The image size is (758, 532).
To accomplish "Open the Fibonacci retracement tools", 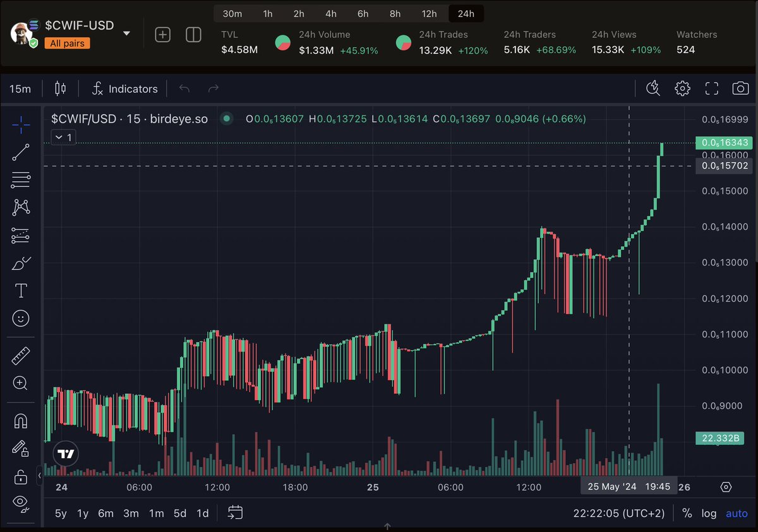I will [21, 180].
